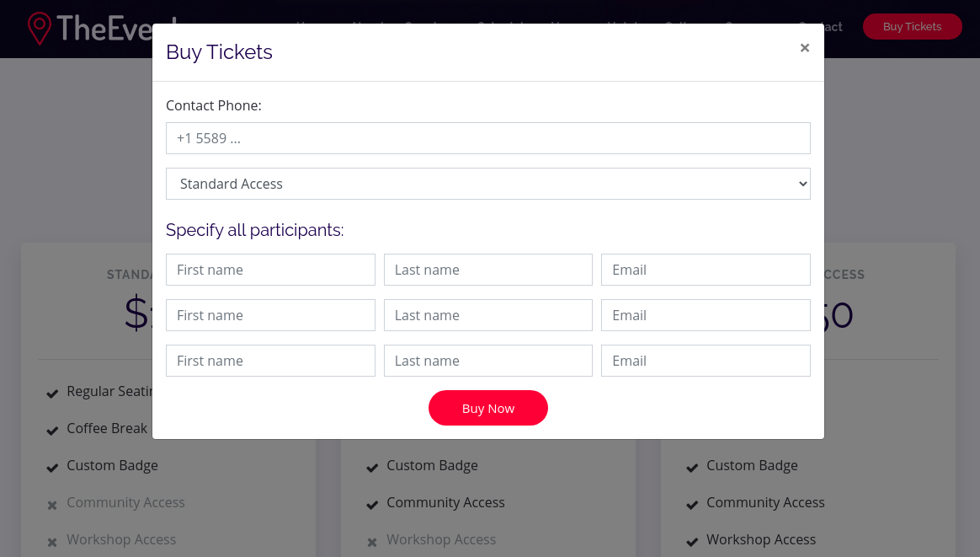Image resolution: width=980 pixels, height=557 pixels.
Task: Click checkmark next to left column Custom Badge
Action: click(52, 467)
